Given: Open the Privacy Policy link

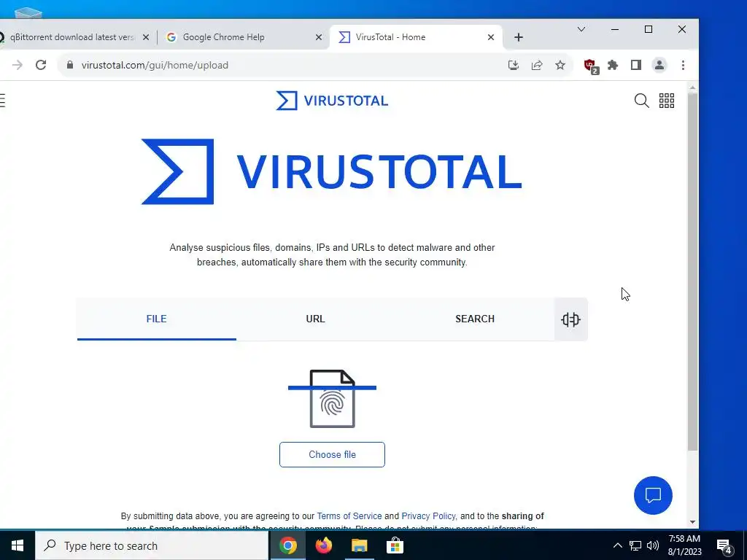Looking at the screenshot, I should (428, 516).
